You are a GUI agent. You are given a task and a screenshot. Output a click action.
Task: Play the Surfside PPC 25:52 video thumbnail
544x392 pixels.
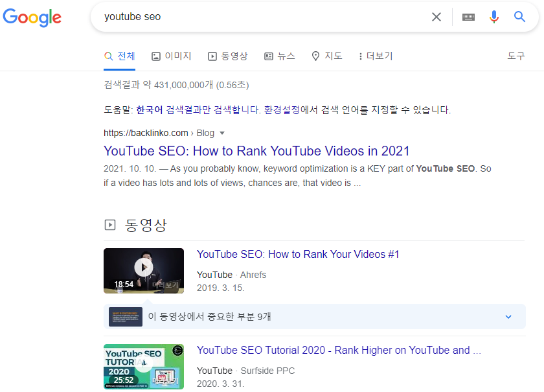click(x=144, y=367)
